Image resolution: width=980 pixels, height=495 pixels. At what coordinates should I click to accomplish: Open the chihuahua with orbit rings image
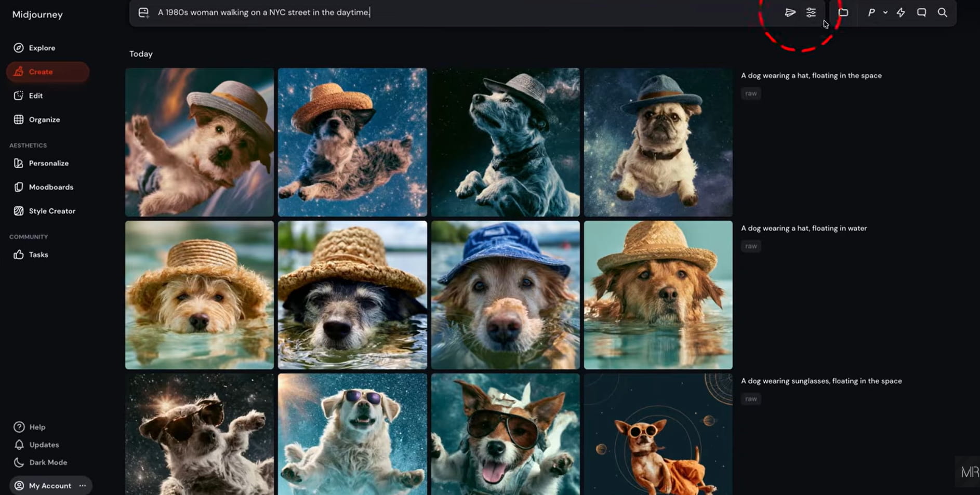pyautogui.click(x=658, y=434)
